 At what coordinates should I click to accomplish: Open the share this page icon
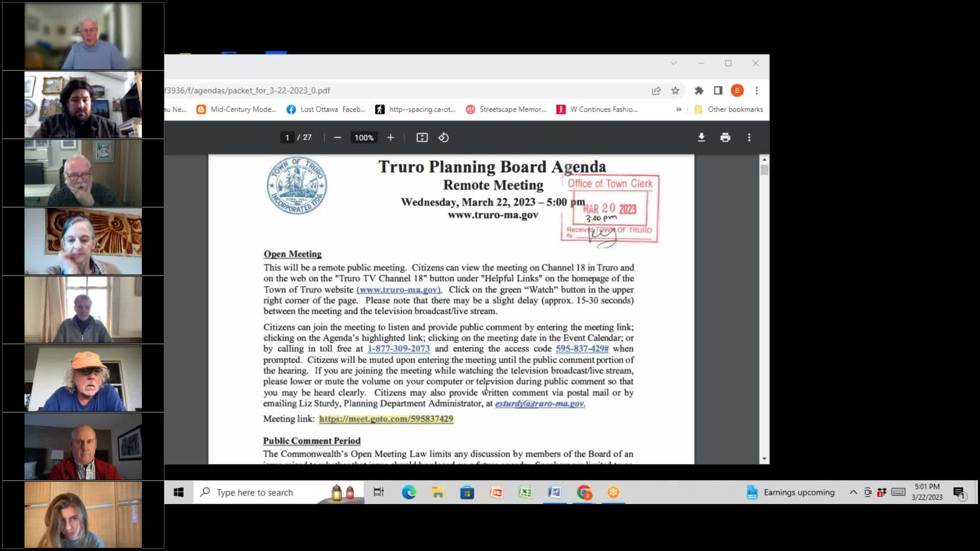pyautogui.click(x=655, y=90)
